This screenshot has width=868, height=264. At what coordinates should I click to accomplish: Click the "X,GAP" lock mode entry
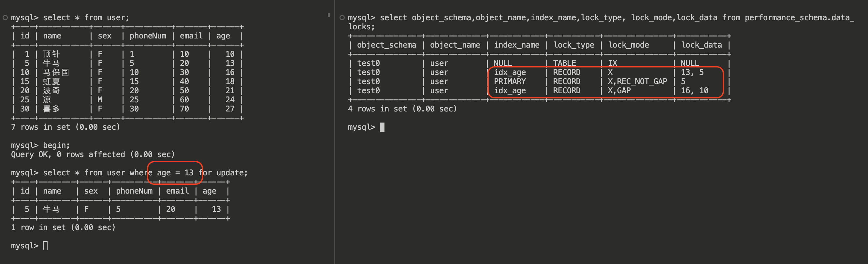pyautogui.click(x=619, y=91)
